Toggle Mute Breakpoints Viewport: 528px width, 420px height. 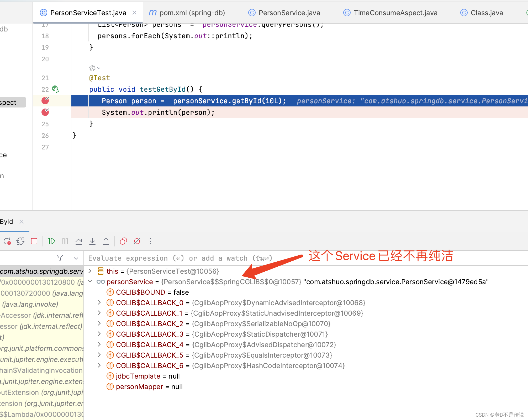(137, 241)
